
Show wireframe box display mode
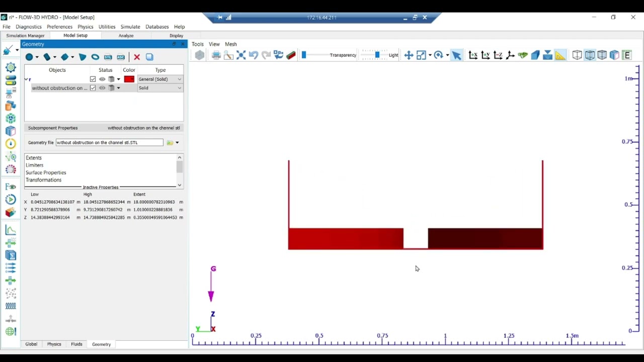577,55
